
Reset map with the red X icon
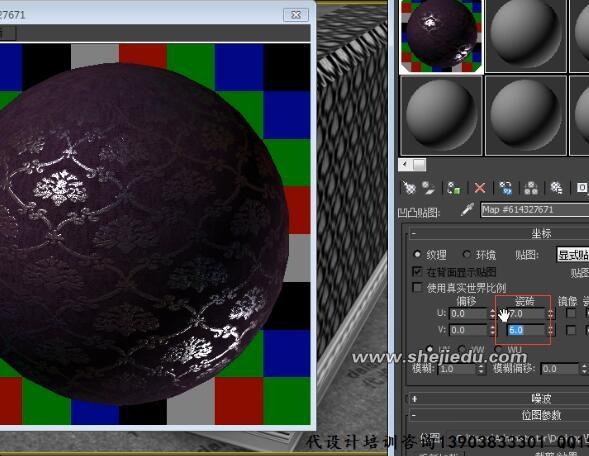(x=480, y=187)
